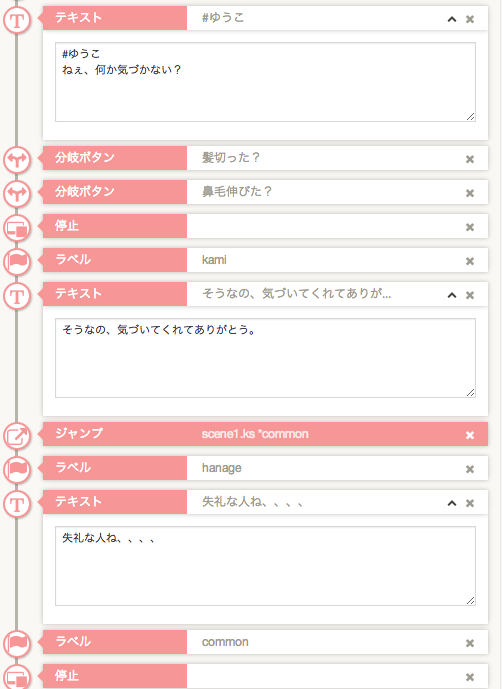Click the flag icon for hanage label
Screen dimensions: 502x689
tap(17, 469)
